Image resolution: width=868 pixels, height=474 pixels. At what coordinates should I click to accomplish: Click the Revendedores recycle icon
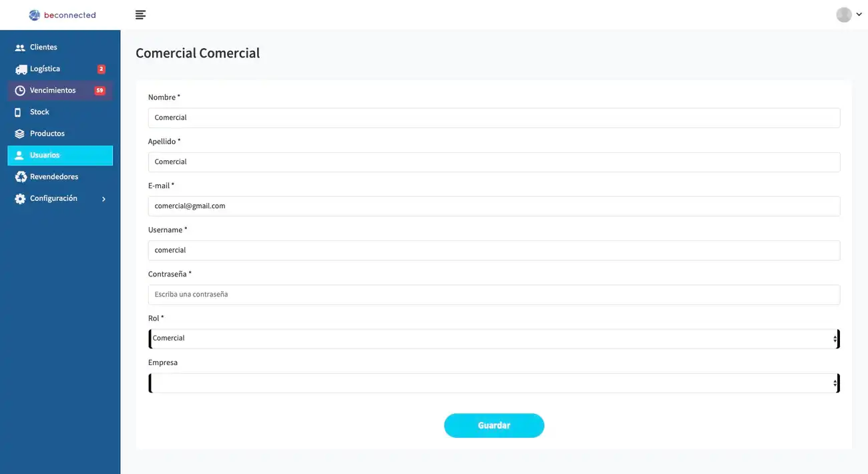pos(21,177)
